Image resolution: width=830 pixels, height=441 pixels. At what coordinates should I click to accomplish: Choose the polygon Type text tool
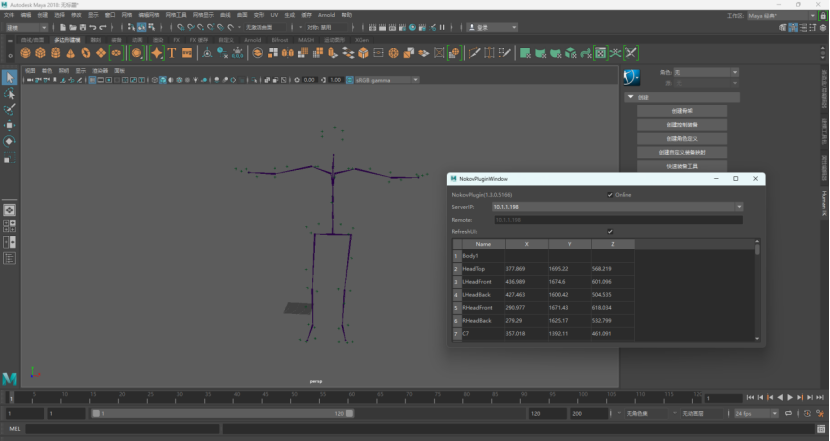point(172,53)
